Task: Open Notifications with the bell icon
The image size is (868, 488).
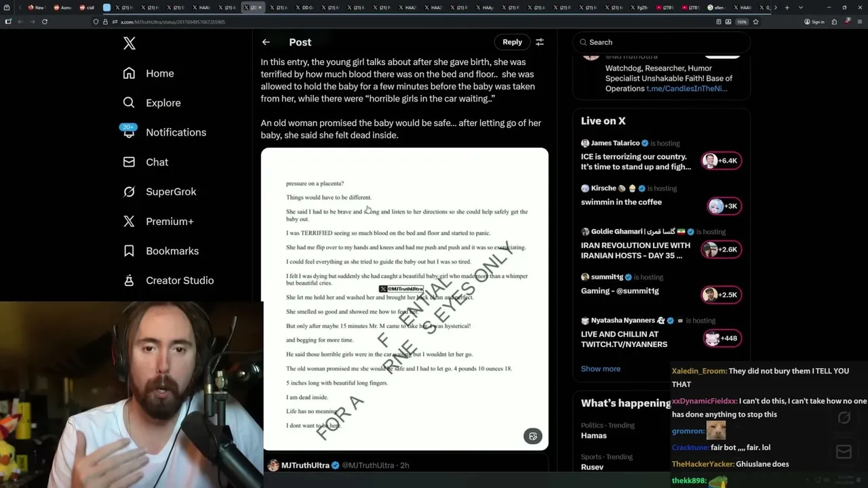Action: (164, 132)
